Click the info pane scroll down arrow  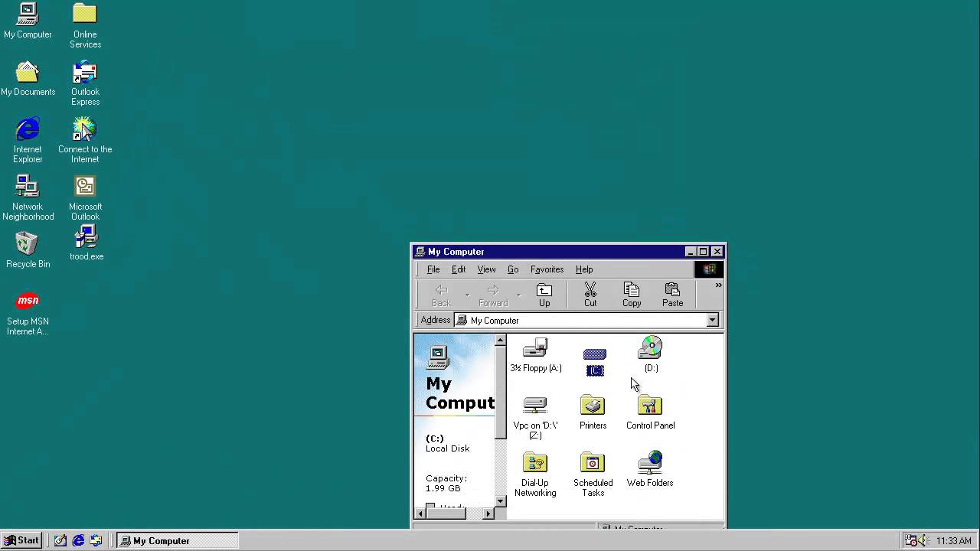(501, 501)
